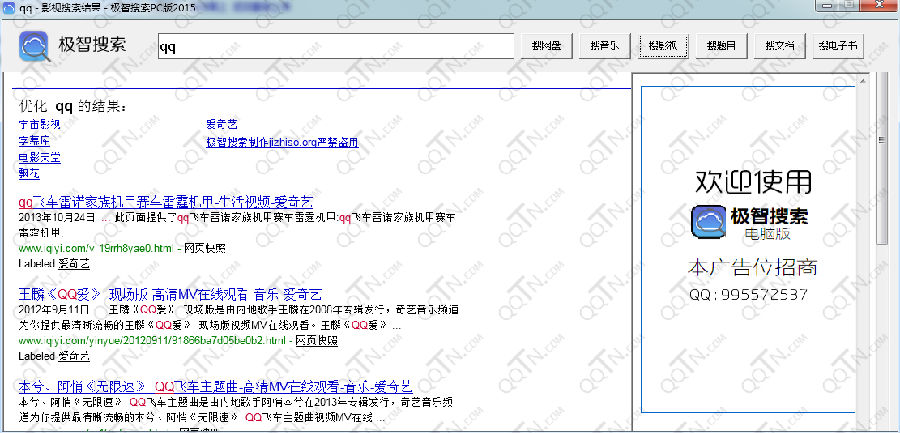This screenshot has width=900, height=433.
Task: Click the 搜音乐 button
Action: (x=604, y=47)
